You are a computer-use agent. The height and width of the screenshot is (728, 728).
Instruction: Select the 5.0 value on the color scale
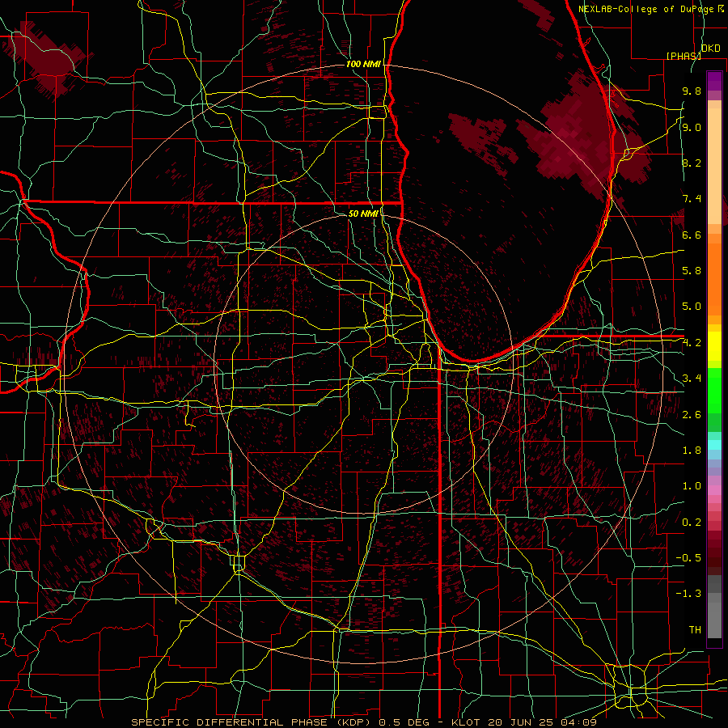(692, 307)
